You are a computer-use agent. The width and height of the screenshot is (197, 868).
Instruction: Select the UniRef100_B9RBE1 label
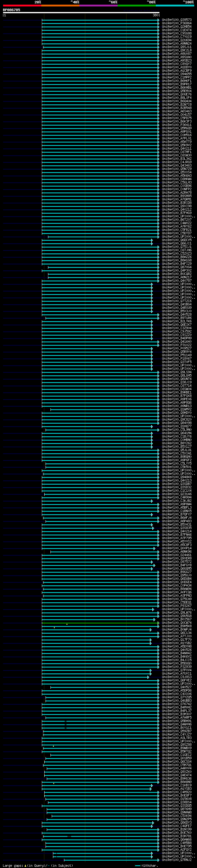pyautogui.click(x=177, y=393)
